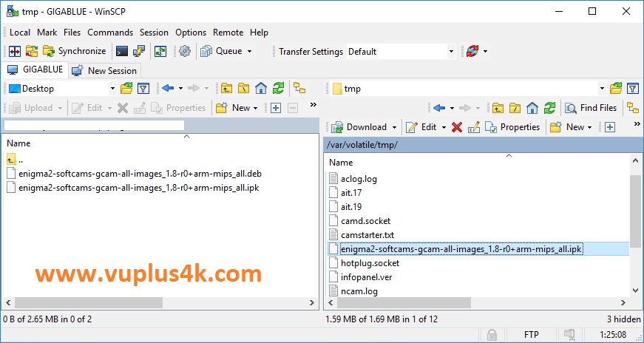Switch to the GIGABLUE session tab

[x=35, y=69]
